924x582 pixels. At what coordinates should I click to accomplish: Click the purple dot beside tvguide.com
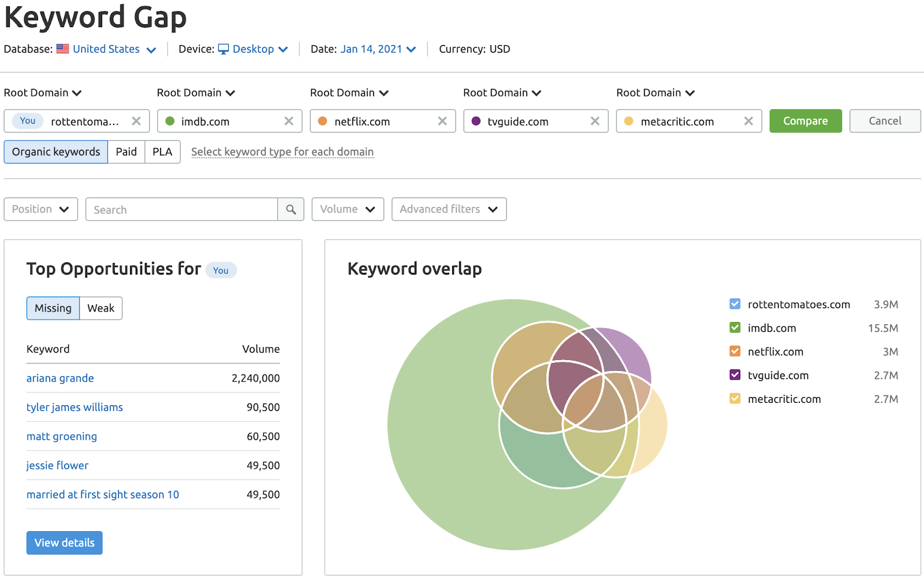(x=476, y=121)
